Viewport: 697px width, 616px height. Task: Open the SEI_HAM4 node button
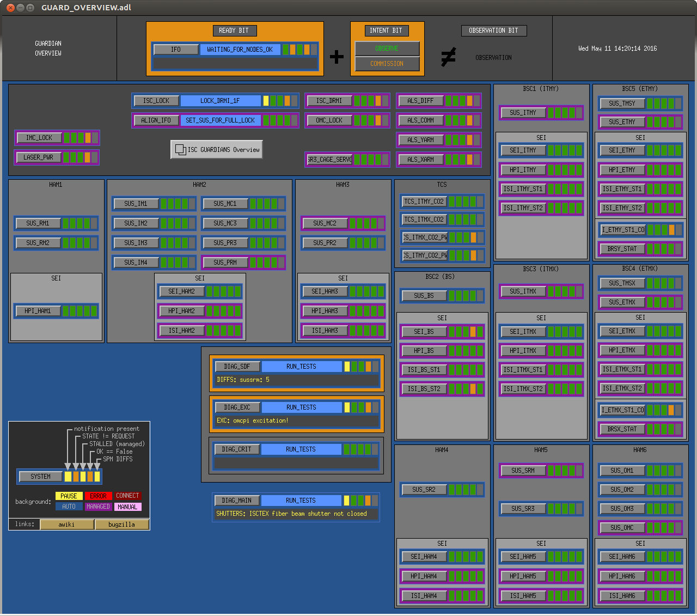click(x=424, y=557)
